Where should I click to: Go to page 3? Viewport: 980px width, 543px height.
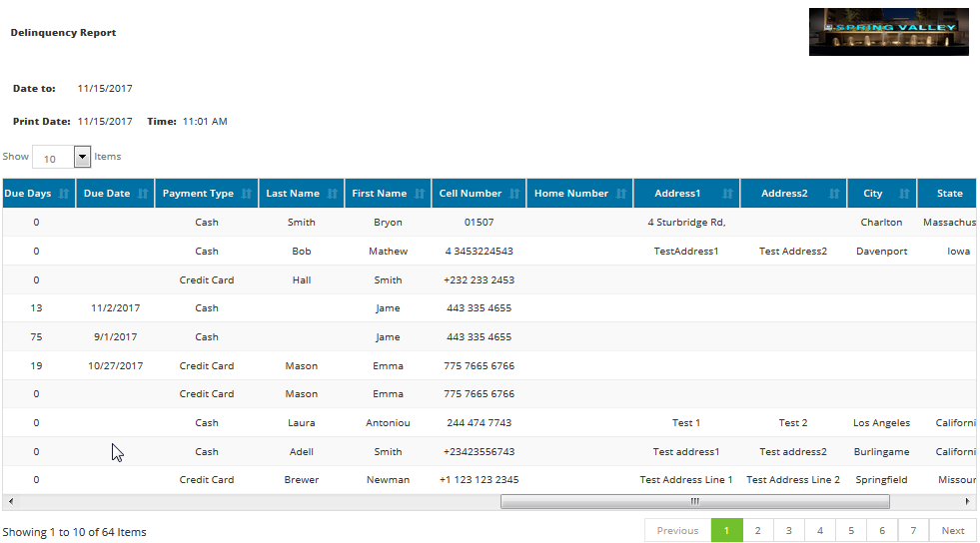pos(789,530)
